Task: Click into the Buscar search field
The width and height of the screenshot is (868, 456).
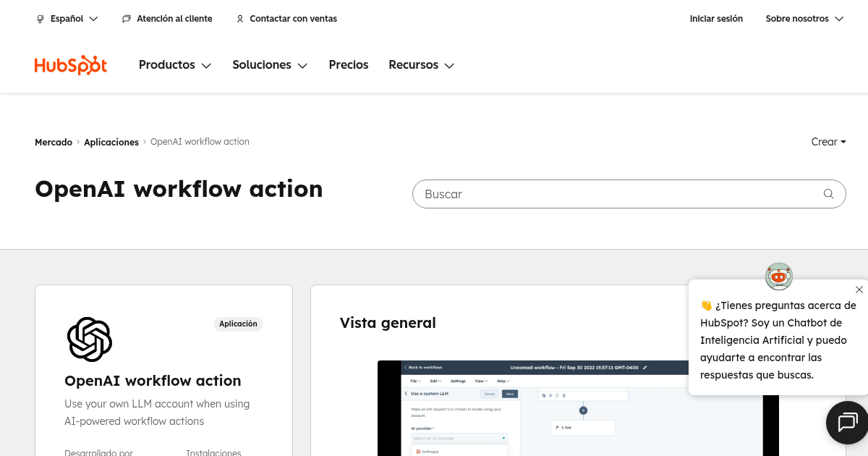Action: click(629, 194)
